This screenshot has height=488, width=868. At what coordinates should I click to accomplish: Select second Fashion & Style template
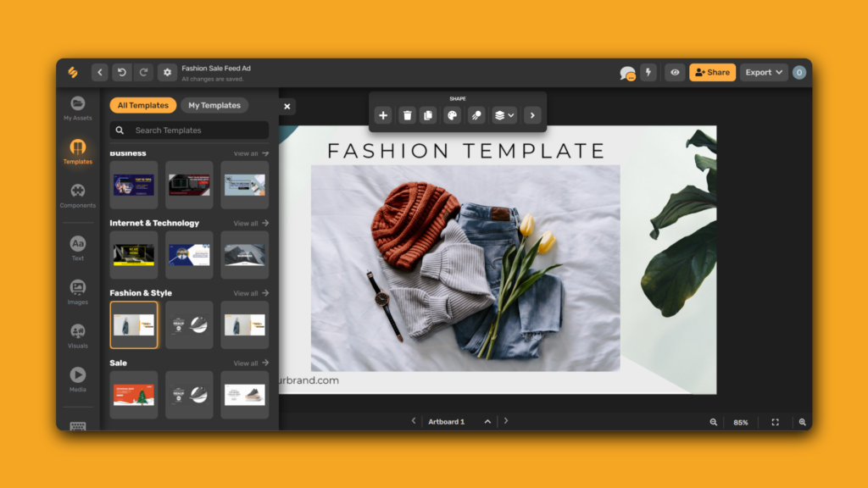[x=189, y=324]
